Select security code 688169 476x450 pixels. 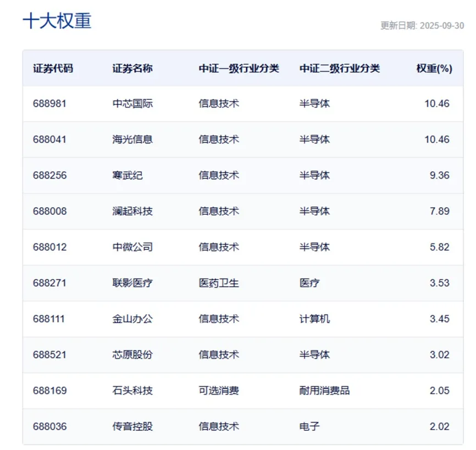pos(50,390)
